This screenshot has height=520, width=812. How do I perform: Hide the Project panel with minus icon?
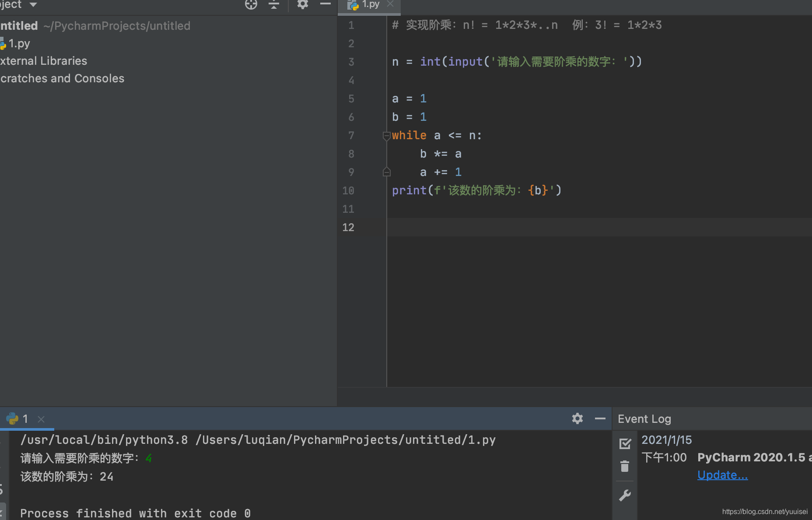pyautogui.click(x=325, y=4)
